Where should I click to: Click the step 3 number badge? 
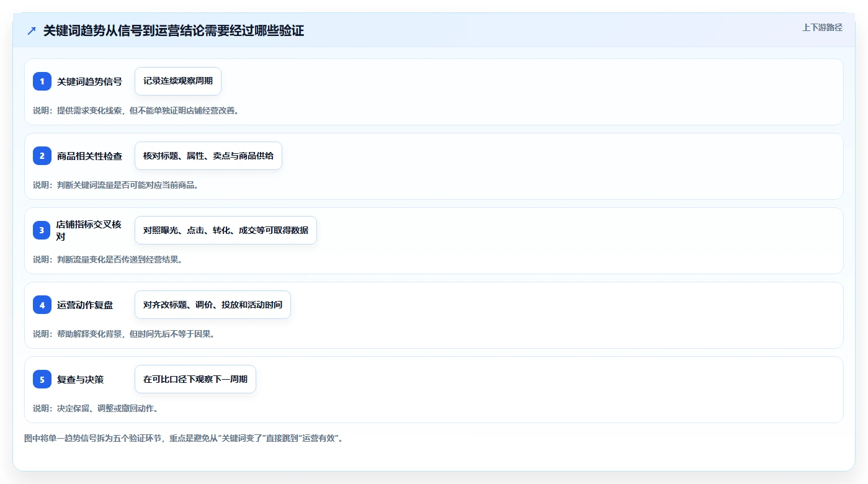tap(42, 230)
